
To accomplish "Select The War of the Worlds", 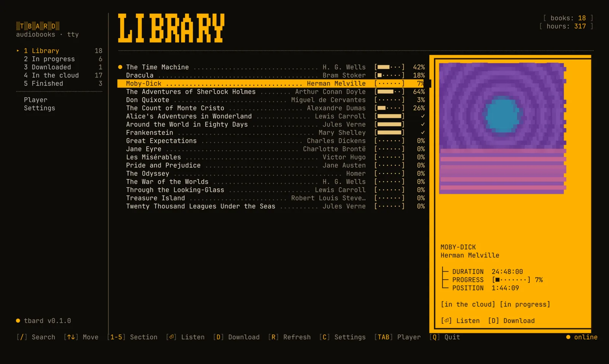I will pyautogui.click(x=271, y=181).
